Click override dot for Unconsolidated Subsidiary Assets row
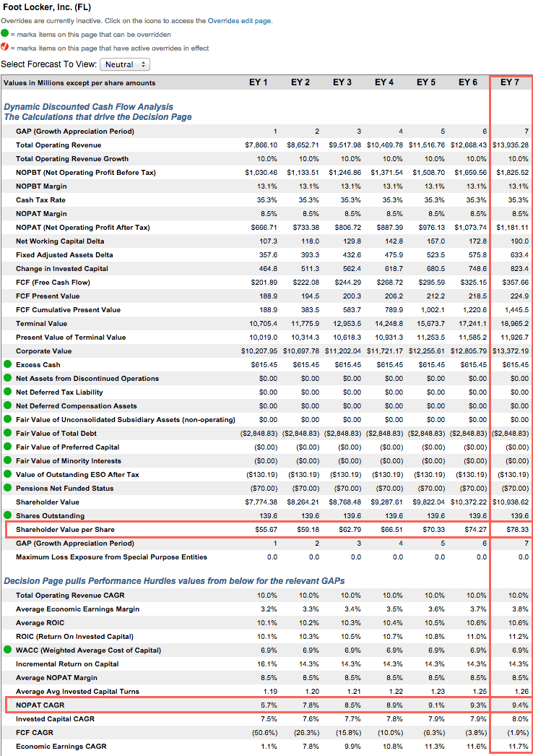This screenshot has height=756, width=533. (7, 419)
